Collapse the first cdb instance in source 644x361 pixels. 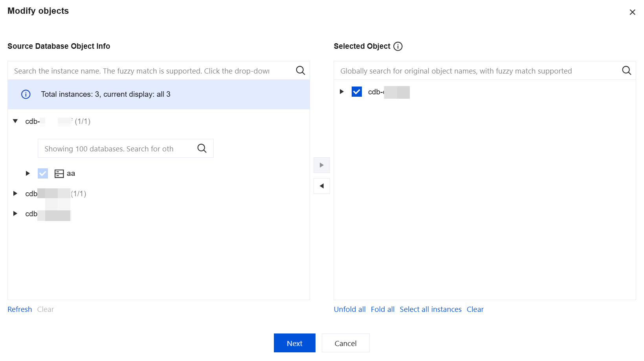click(x=15, y=121)
